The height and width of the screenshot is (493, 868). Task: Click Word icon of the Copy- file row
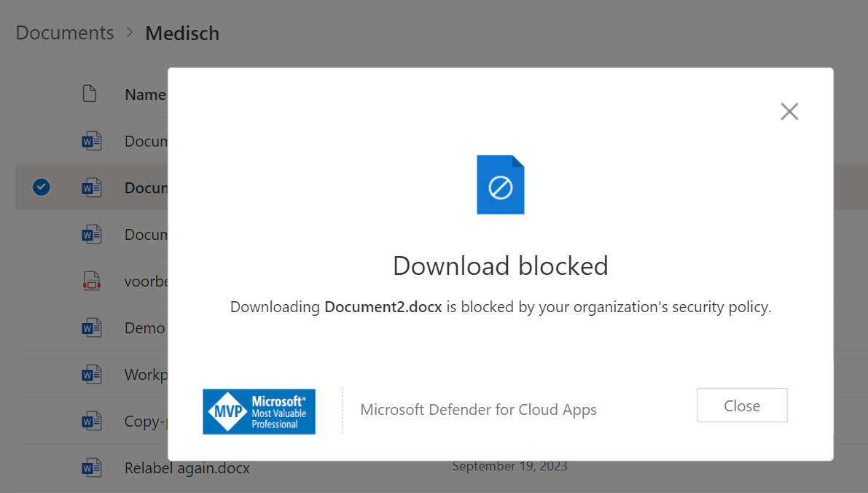point(91,422)
